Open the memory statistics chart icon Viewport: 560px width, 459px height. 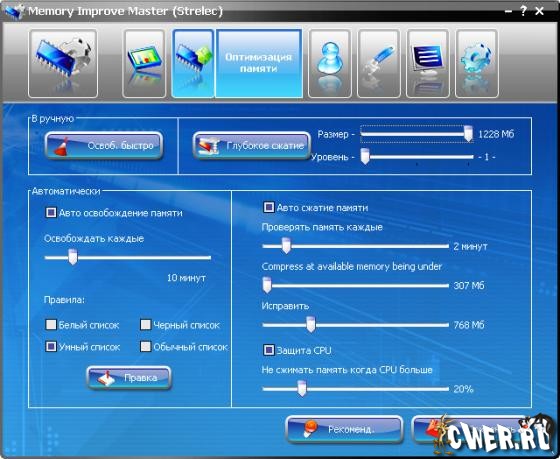coord(144,64)
